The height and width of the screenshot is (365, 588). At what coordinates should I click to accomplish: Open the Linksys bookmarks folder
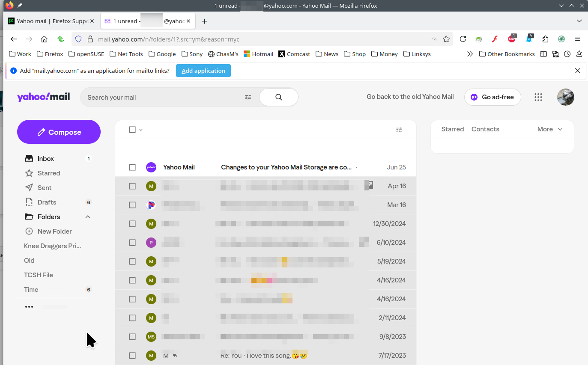pos(417,54)
